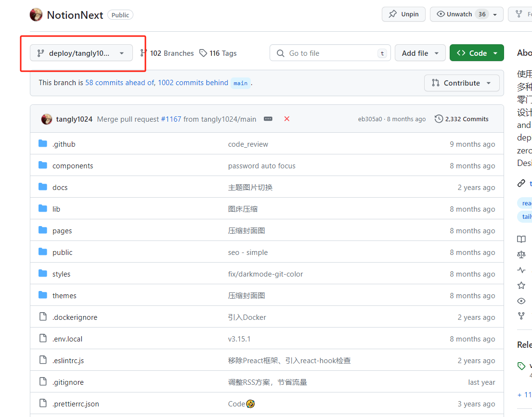
Task: Open the .env.local file
Action: pos(67,339)
